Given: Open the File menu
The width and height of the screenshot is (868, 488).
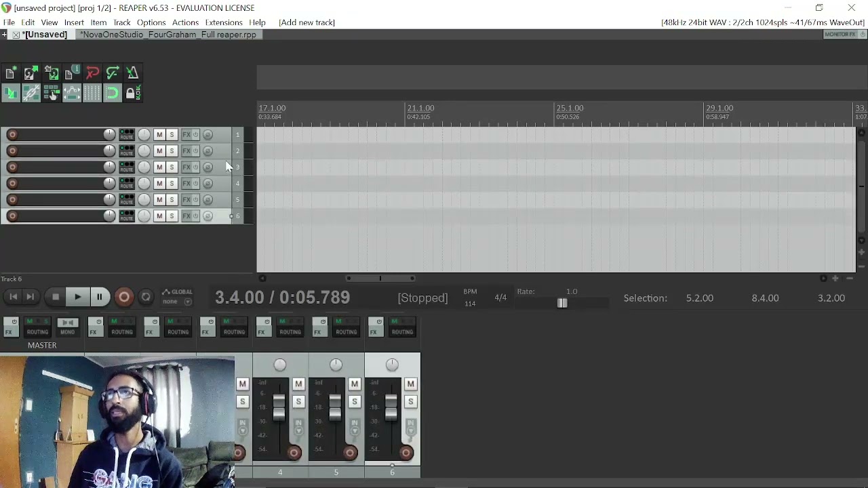Looking at the screenshot, I should pyautogui.click(x=9, y=22).
